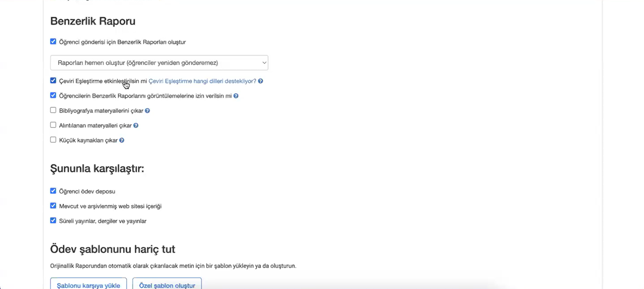Uncheck Öğrenci gönderisi için Benzerlik Raporları oluştur
Viewport: 644px width, 289px height.
53,42
